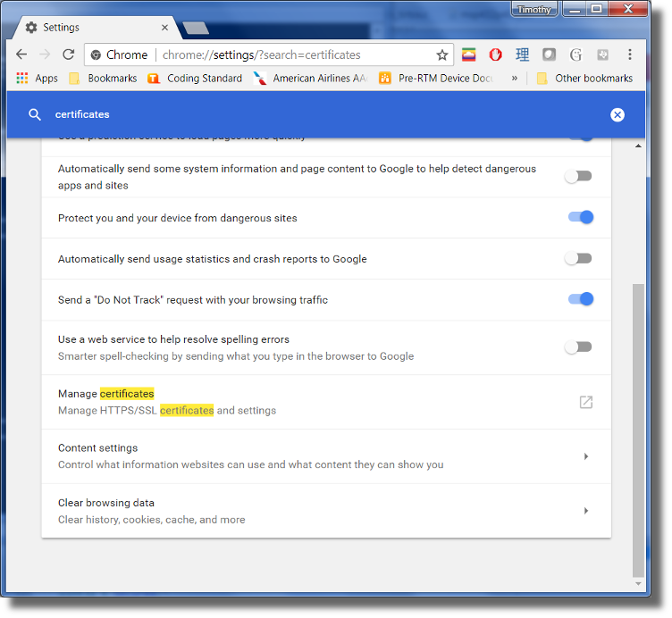Image resolution: width=672 pixels, height=618 pixels.
Task: Enable sending usage statistics and crash reports
Action: pyautogui.click(x=578, y=258)
